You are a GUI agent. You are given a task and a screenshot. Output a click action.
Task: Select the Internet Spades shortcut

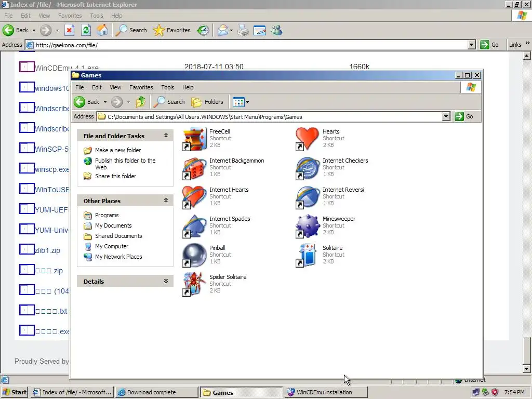[194, 227]
